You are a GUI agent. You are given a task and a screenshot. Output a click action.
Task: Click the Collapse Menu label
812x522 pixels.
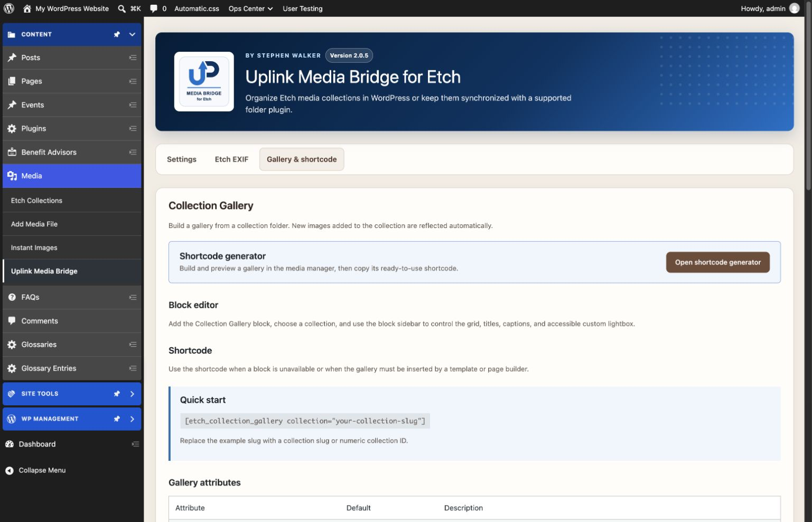click(x=42, y=470)
